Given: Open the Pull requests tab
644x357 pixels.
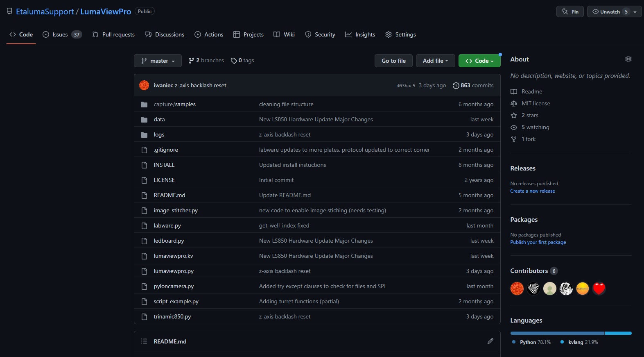Looking at the screenshot, I should click(x=113, y=34).
